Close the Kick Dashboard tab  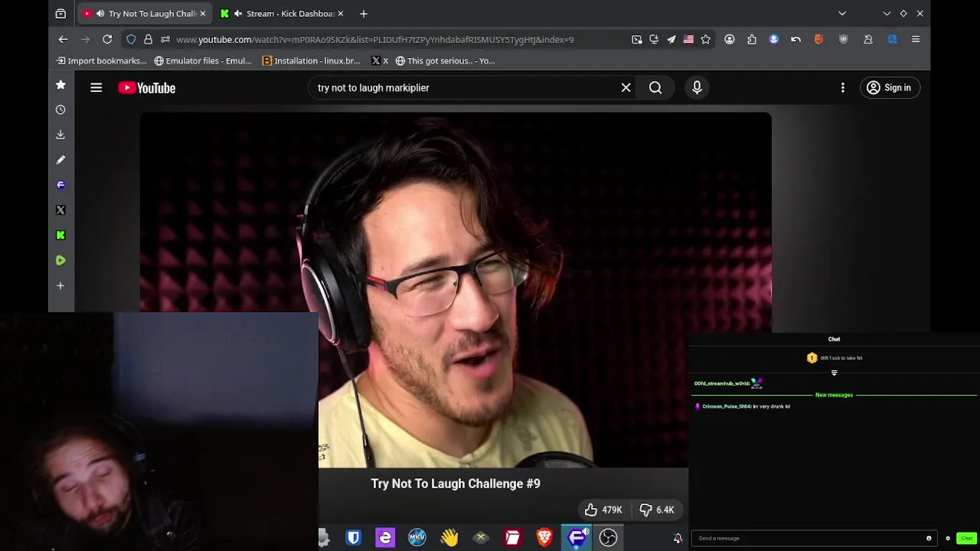(x=340, y=13)
